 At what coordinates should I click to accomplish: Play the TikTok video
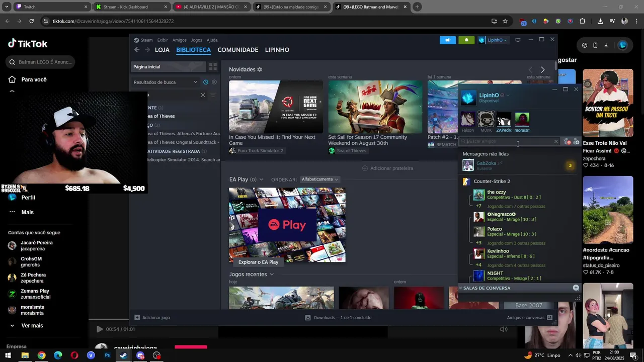[99, 329]
